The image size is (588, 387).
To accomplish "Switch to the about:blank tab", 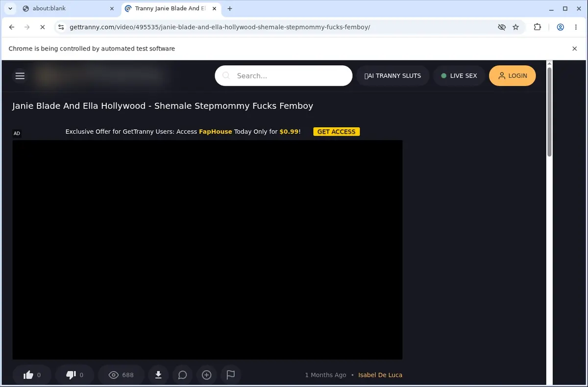I will 69,8.
